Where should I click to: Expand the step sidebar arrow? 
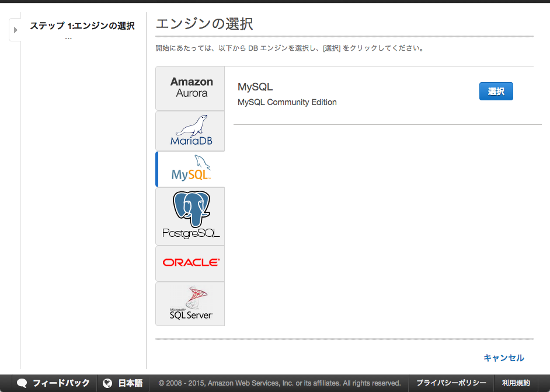point(15,30)
